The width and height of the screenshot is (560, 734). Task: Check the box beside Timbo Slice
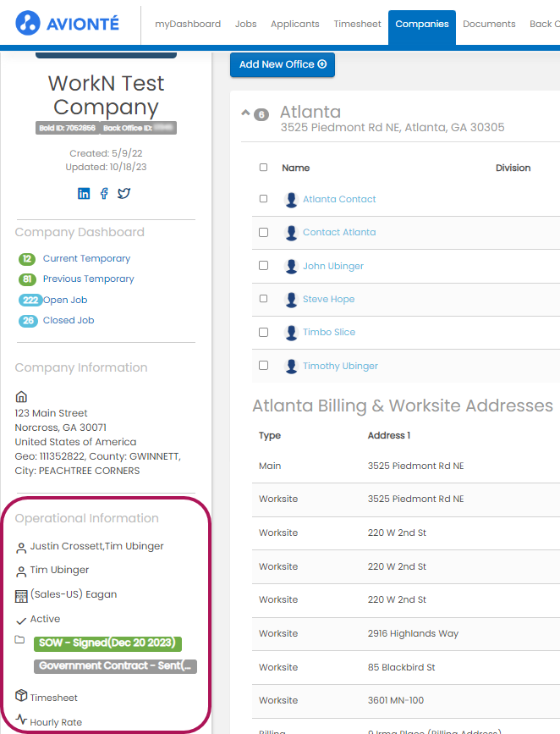coord(263,333)
